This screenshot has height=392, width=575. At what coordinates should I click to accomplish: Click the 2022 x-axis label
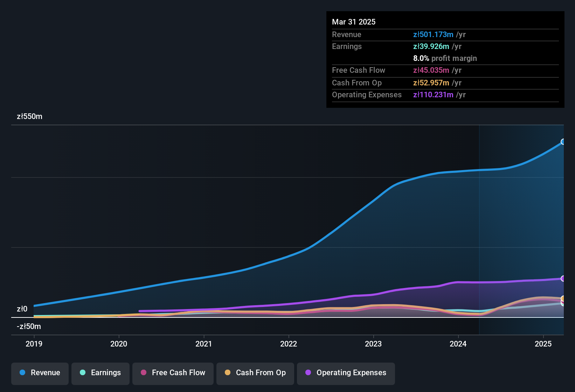(289, 344)
